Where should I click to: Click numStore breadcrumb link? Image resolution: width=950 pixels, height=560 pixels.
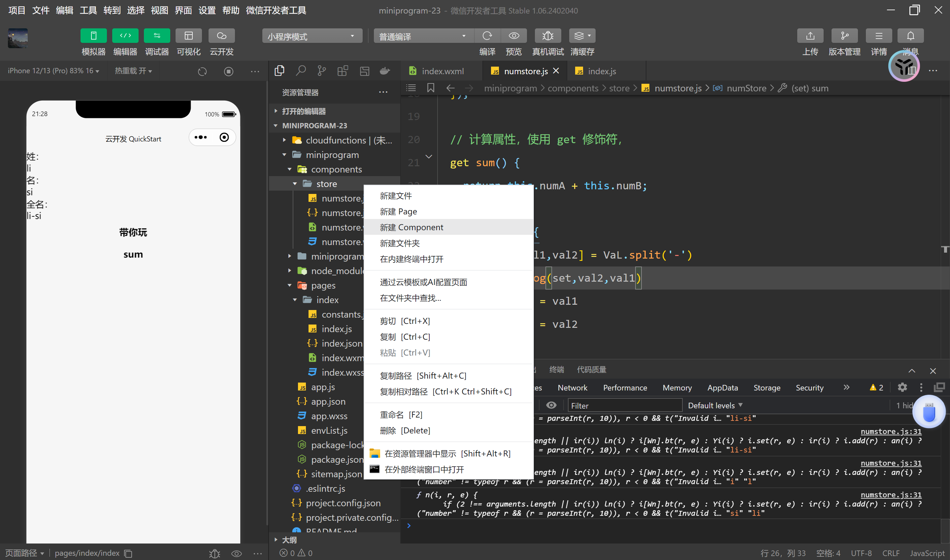[x=746, y=88]
